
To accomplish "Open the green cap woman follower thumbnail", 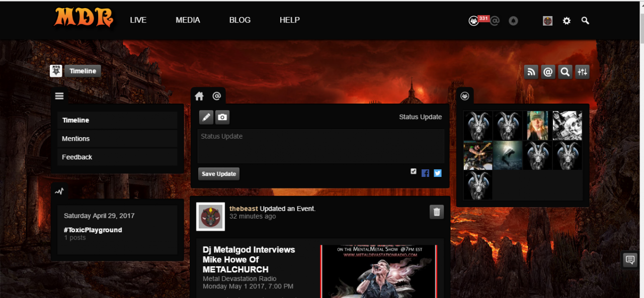I will click(537, 126).
